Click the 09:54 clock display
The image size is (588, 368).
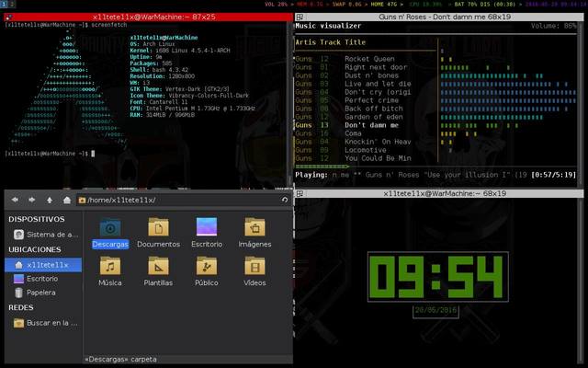(438, 277)
